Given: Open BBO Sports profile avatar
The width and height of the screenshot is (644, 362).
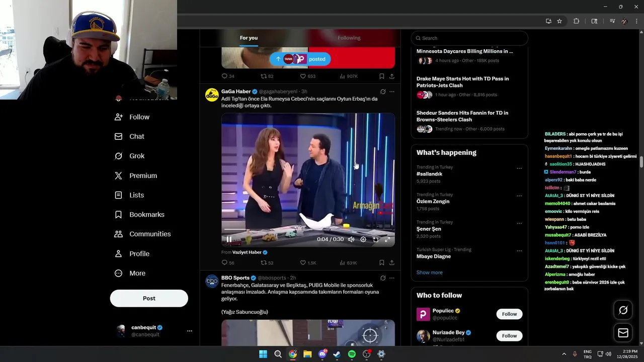Looking at the screenshot, I should coord(212,281).
